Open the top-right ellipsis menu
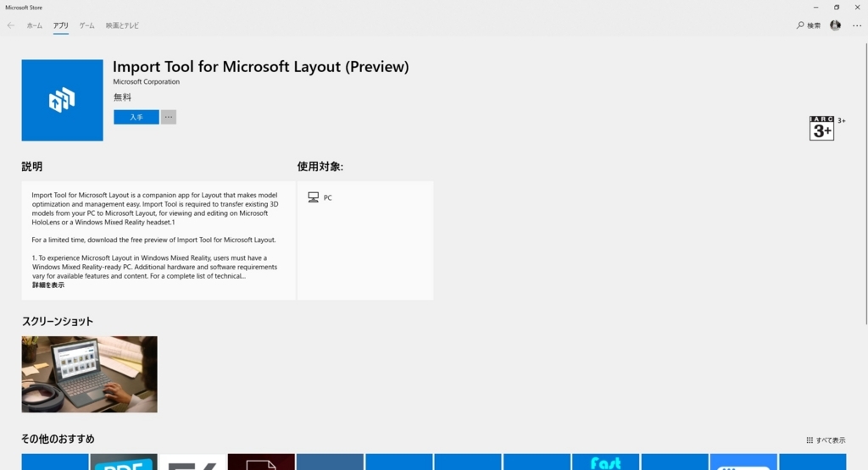 click(x=857, y=25)
